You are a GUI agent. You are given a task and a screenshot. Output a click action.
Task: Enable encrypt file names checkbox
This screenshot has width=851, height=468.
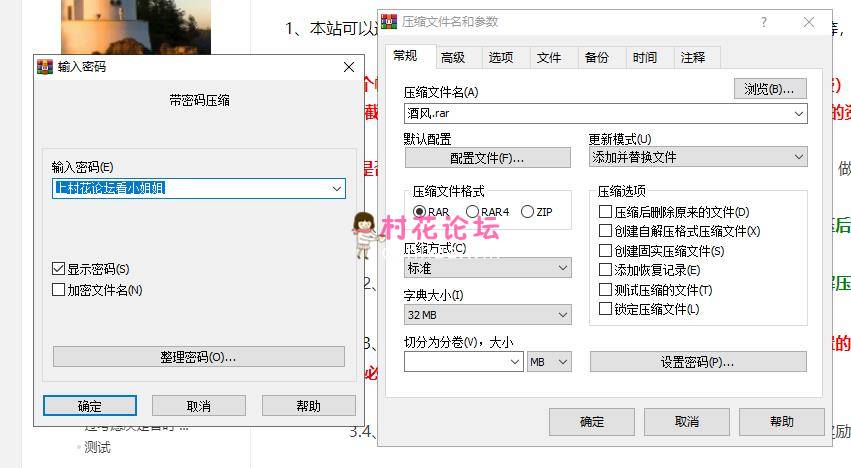[59, 290]
